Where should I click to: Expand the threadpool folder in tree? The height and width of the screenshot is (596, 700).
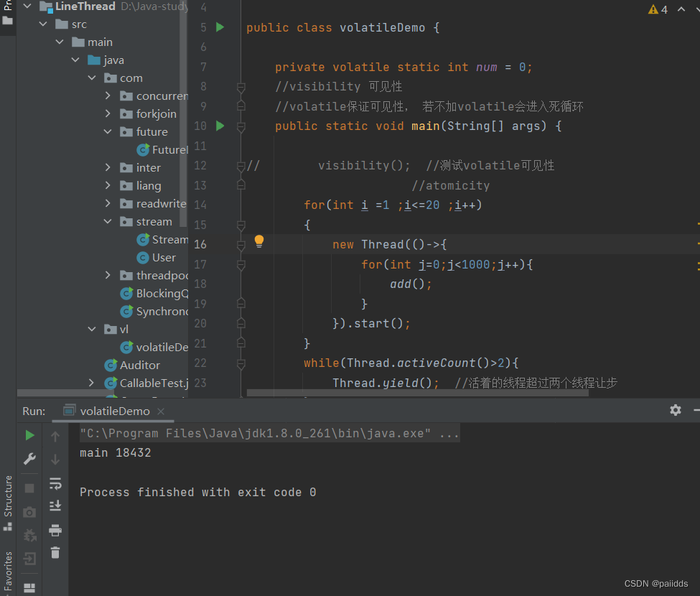108,275
